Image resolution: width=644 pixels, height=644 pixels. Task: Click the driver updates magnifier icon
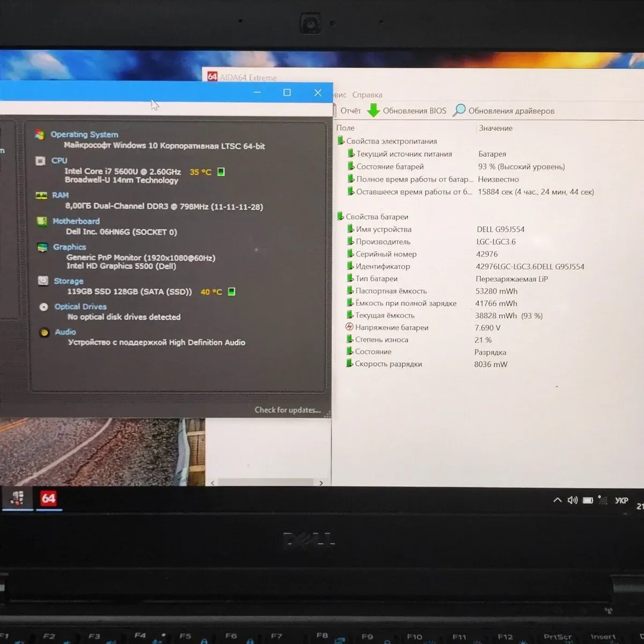pyautogui.click(x=459, y=111)
